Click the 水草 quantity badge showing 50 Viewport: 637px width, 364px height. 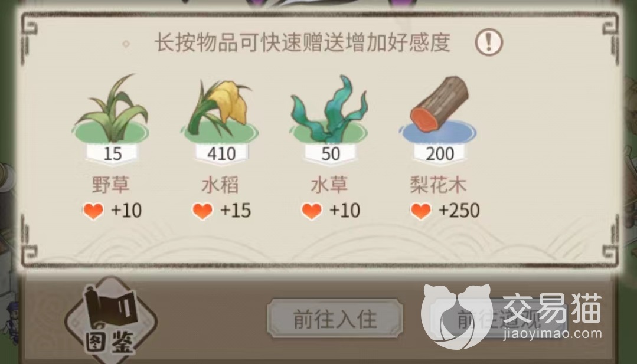tap(330, 154)
